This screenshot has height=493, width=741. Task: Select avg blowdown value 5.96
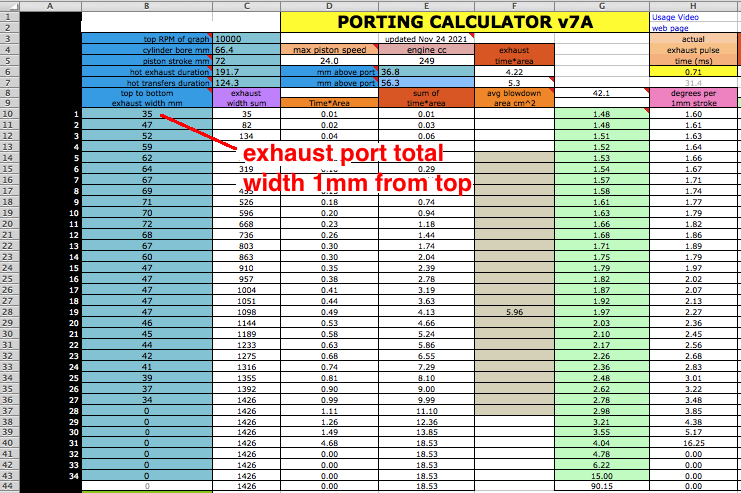coord(514,312)
